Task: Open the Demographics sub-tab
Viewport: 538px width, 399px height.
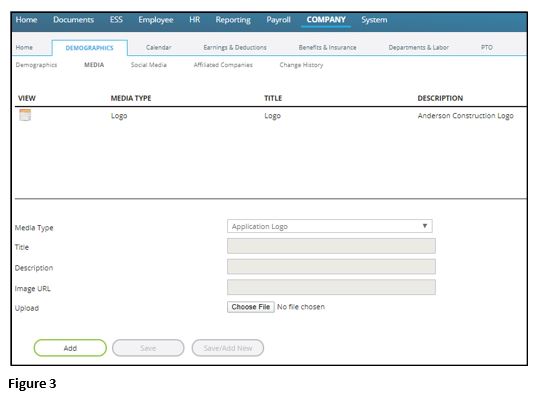Action: [36, 65]
